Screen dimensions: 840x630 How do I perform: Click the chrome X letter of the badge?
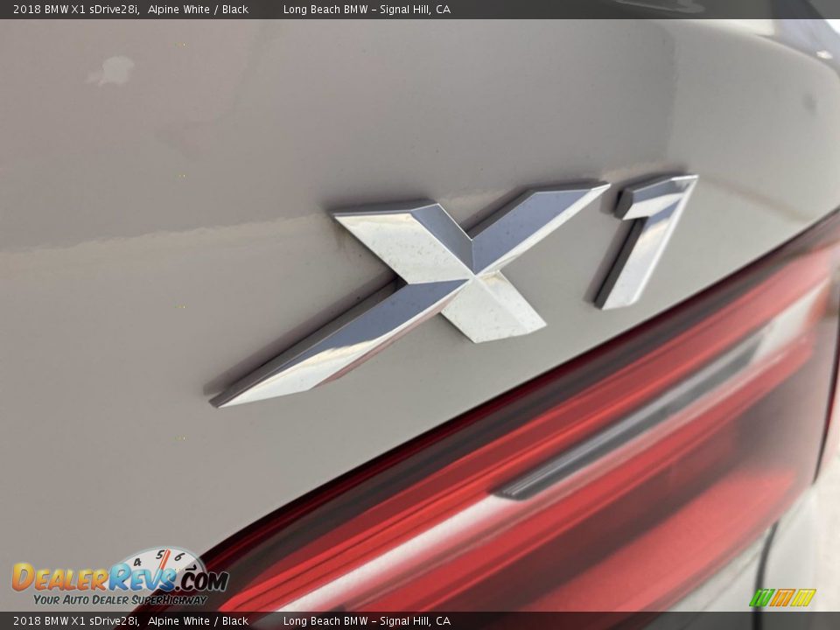click(409, 295)
